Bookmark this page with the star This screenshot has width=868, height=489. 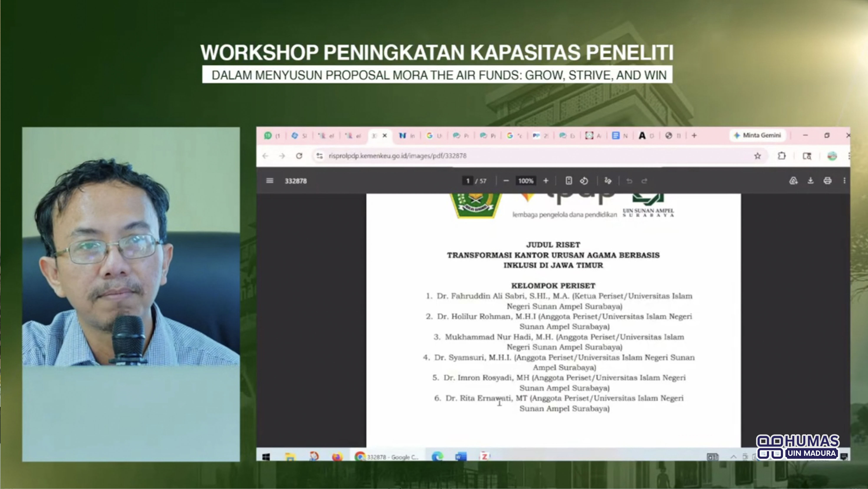(758, 156)
